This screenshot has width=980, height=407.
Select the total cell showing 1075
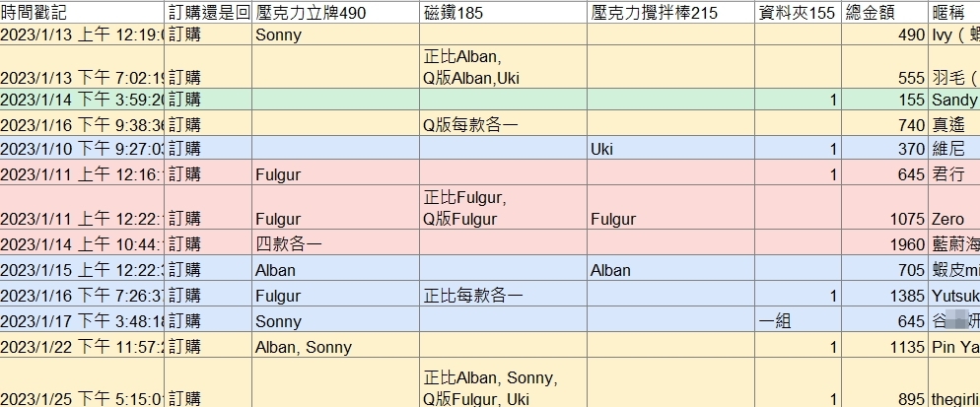[x=884, y=207]
